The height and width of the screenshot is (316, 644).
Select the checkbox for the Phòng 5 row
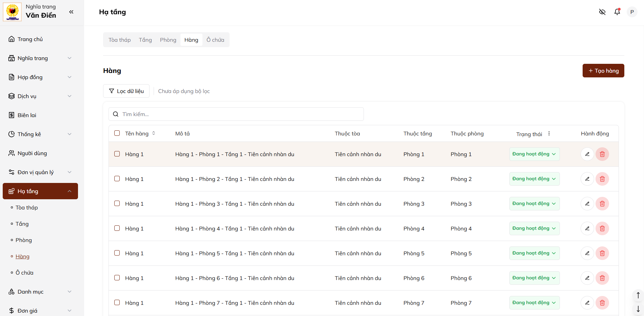(x=117, y=253)
